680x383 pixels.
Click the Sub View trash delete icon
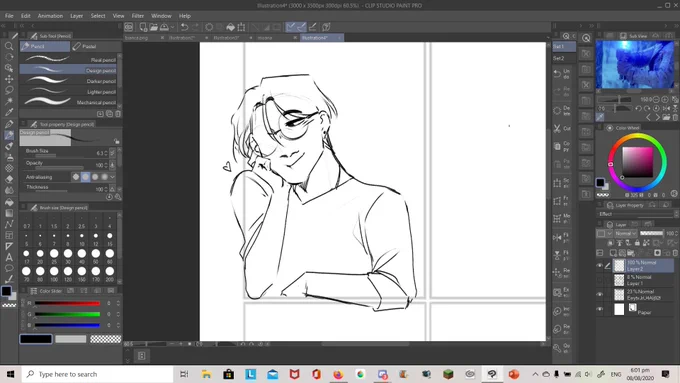coord(675,117)
